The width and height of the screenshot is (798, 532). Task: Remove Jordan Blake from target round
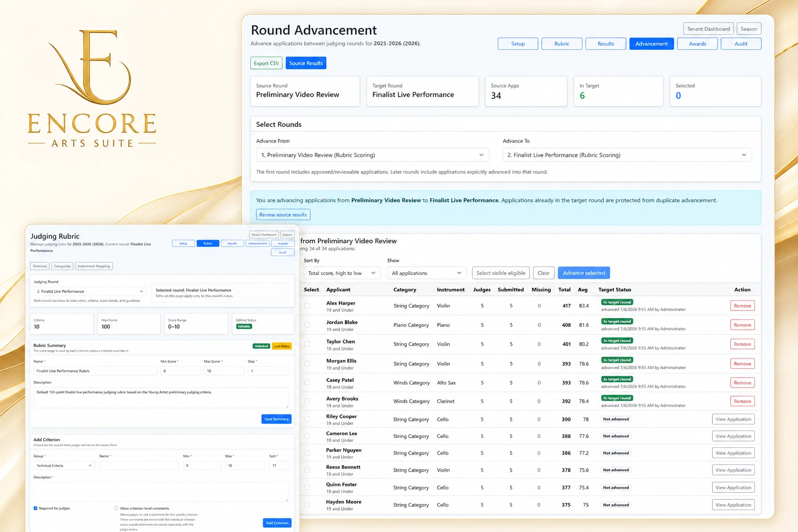[742, 325]
